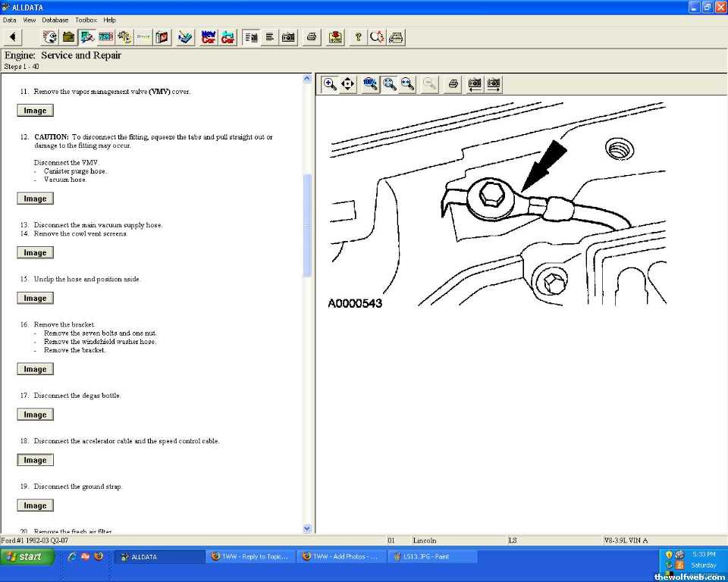Viewport: 728px width, 582px height.
Task: Click the red New Car icon
Action: (x=209, y=36)
